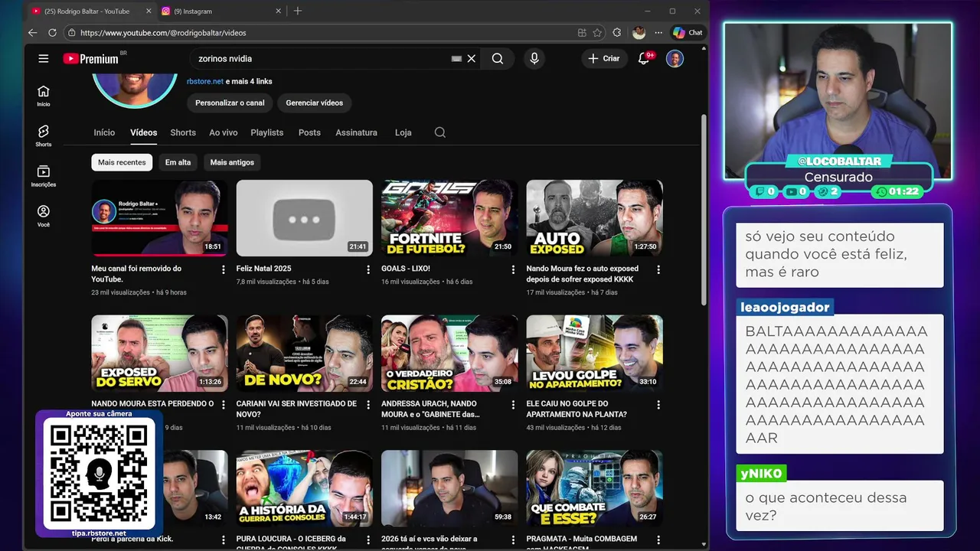Open the on-screen keyboard icon in search

pos(456,58)
